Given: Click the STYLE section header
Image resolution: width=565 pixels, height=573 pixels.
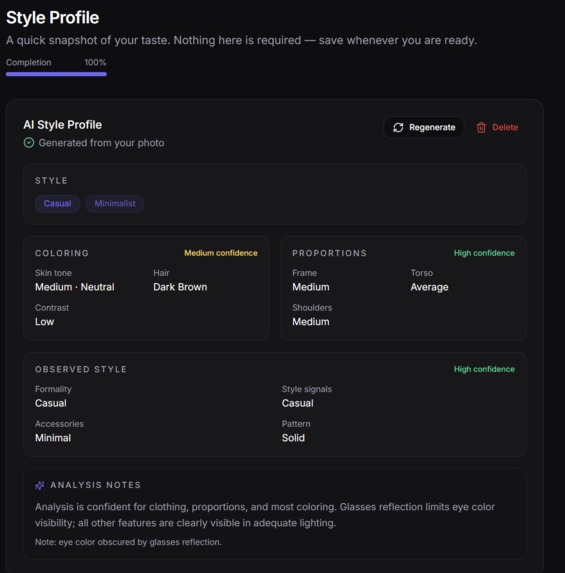Looking at the screenshot, I should tap(51, 181).
